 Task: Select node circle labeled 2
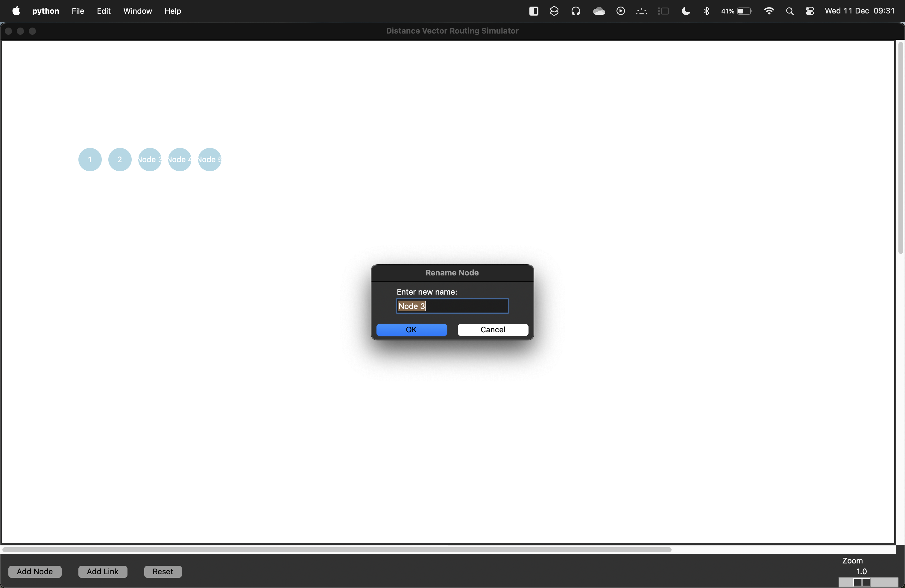pos(120,159)
